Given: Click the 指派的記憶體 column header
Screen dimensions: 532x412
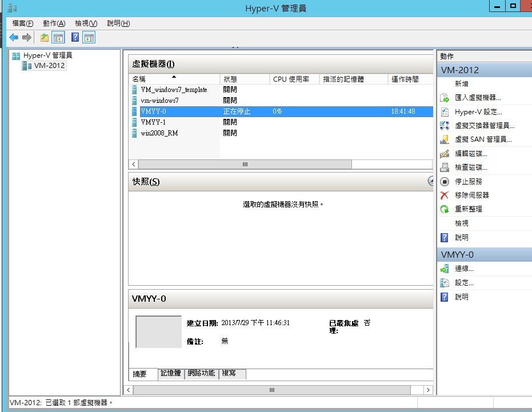Looking at the screenshot, I should [354, 79].
